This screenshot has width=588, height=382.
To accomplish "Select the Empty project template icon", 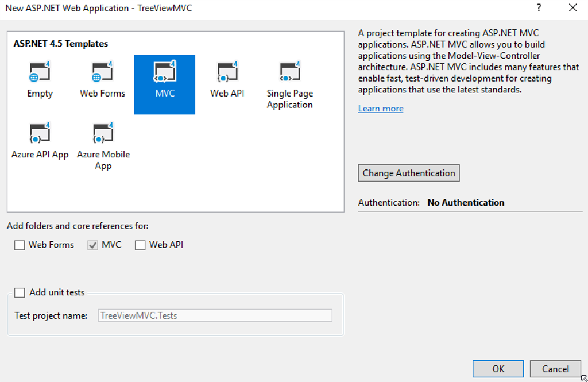I will 40,71.
